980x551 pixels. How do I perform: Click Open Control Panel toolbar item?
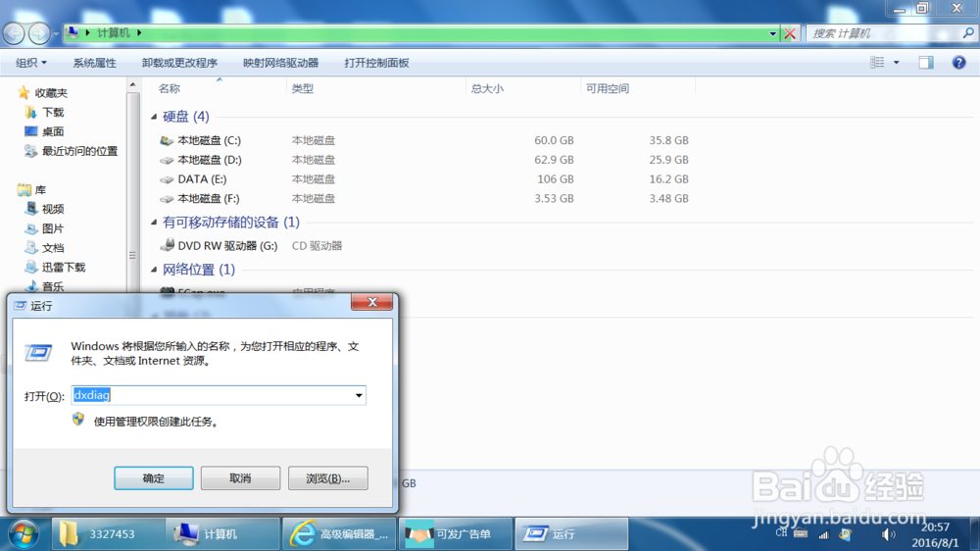click(376, 63)
